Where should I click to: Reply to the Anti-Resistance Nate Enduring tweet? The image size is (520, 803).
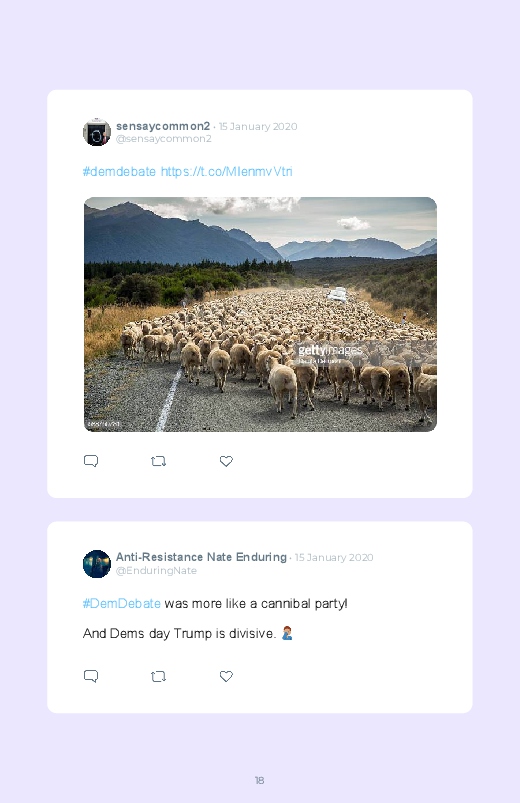point(91,676)
